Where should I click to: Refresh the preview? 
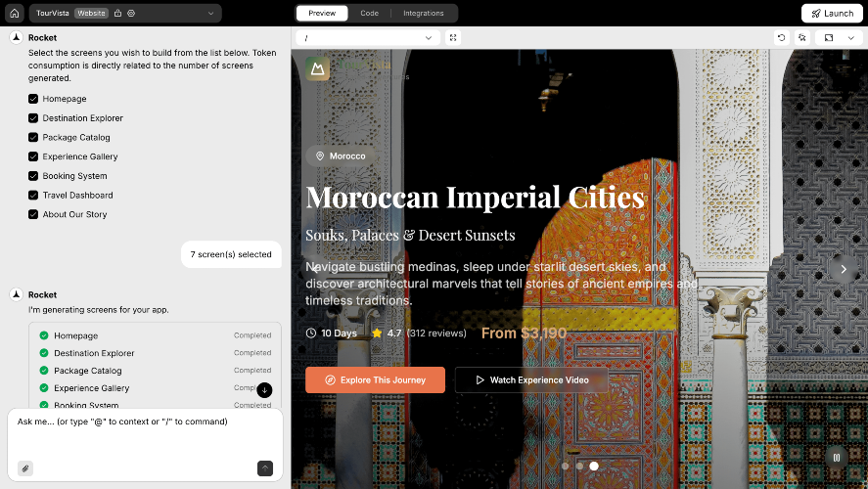781,37
